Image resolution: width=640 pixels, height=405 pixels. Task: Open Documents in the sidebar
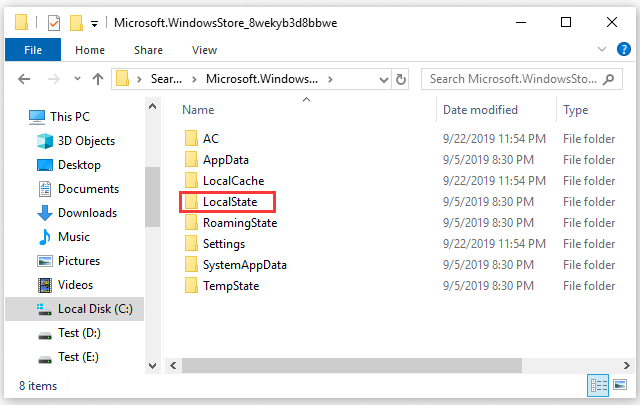(88, 189)
